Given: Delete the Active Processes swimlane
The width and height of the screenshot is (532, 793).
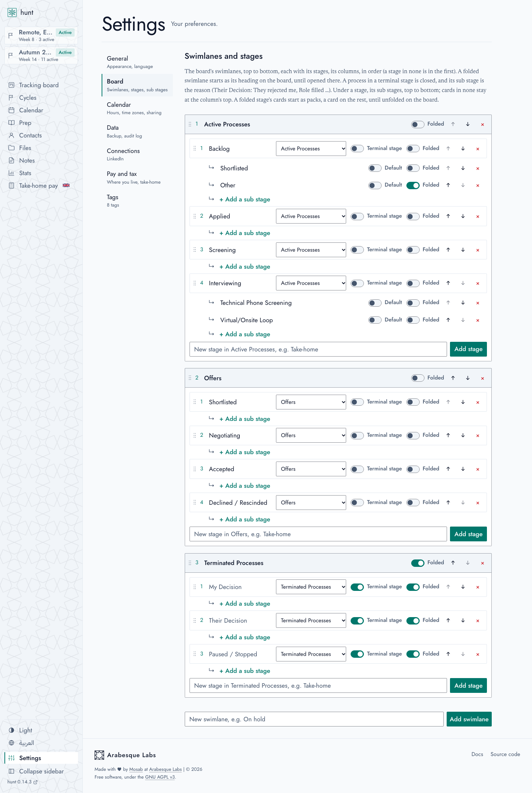Looking at the screenshot, I should click(x=482, y=125).
